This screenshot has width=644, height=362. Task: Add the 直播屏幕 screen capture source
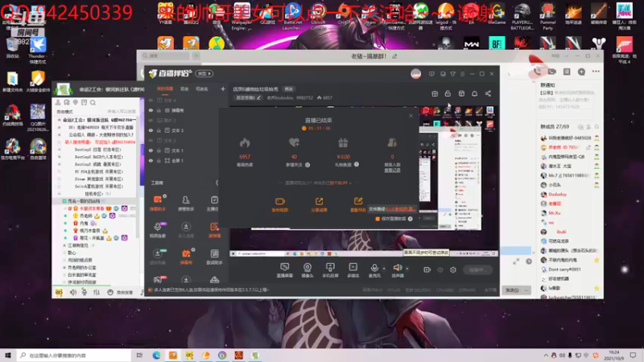tap(284, 270)
